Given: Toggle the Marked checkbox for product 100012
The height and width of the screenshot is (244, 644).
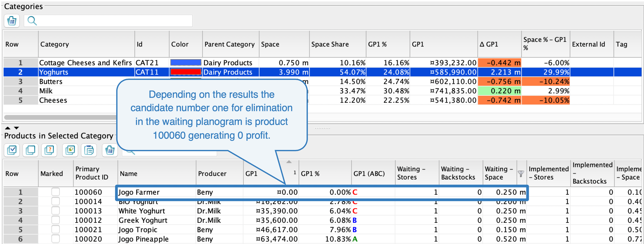Looking at the screenshot, I should point(55,220).
